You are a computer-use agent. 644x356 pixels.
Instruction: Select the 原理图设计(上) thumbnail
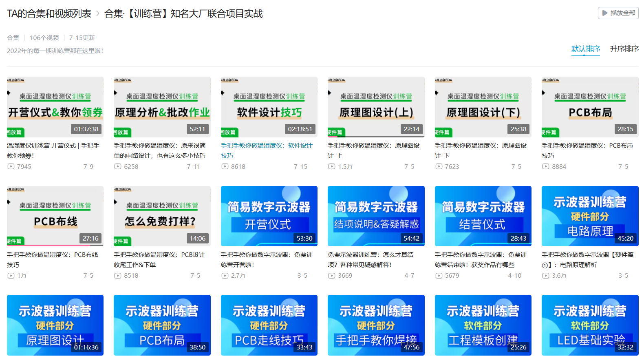[x=376, y=107]
